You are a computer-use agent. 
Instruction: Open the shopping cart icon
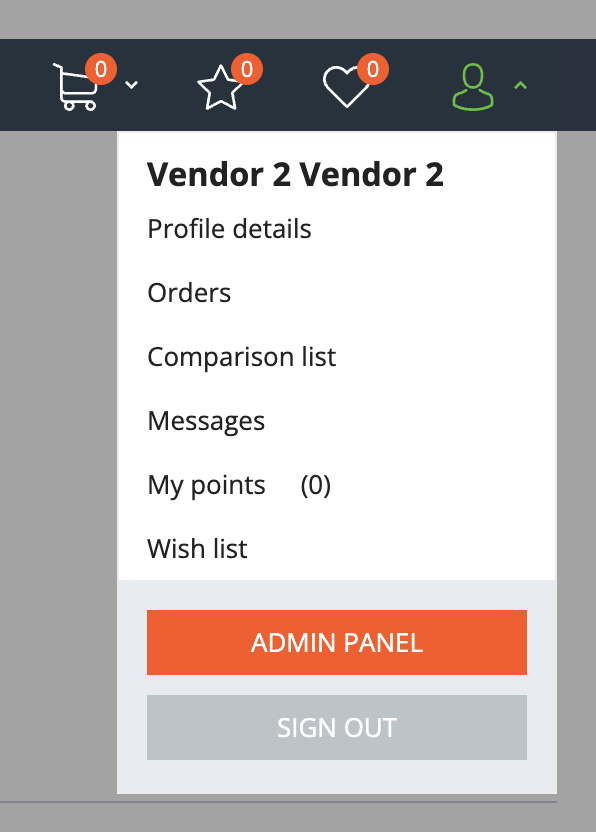pyautogui.click(x=75, y=86)
